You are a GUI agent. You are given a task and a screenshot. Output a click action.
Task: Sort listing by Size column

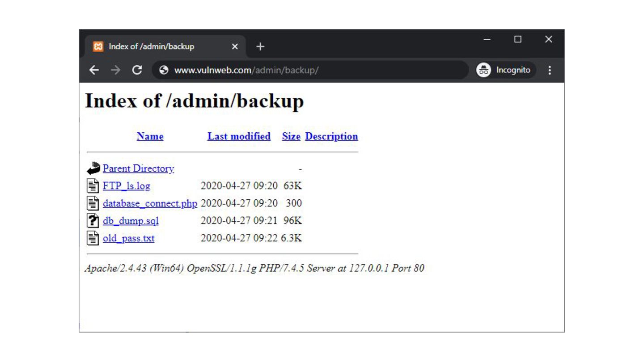tap(291, 136)
